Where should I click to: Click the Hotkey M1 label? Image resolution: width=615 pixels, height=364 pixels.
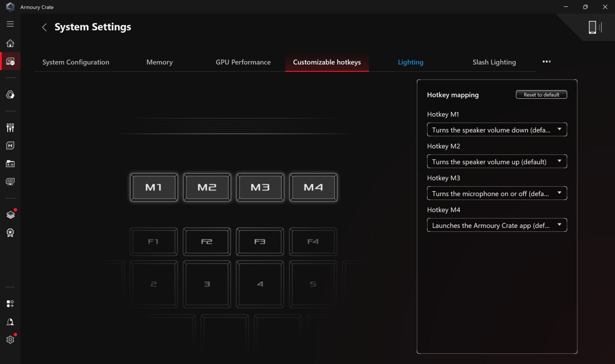point(443,114)
